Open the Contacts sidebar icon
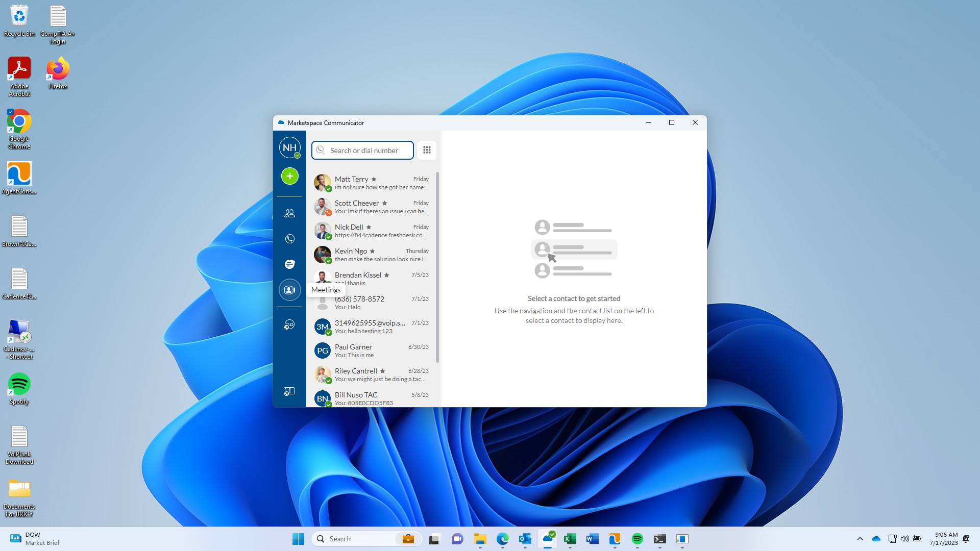Image resolution: width=980 pixels, height=551 pixels. click(289, 213)
